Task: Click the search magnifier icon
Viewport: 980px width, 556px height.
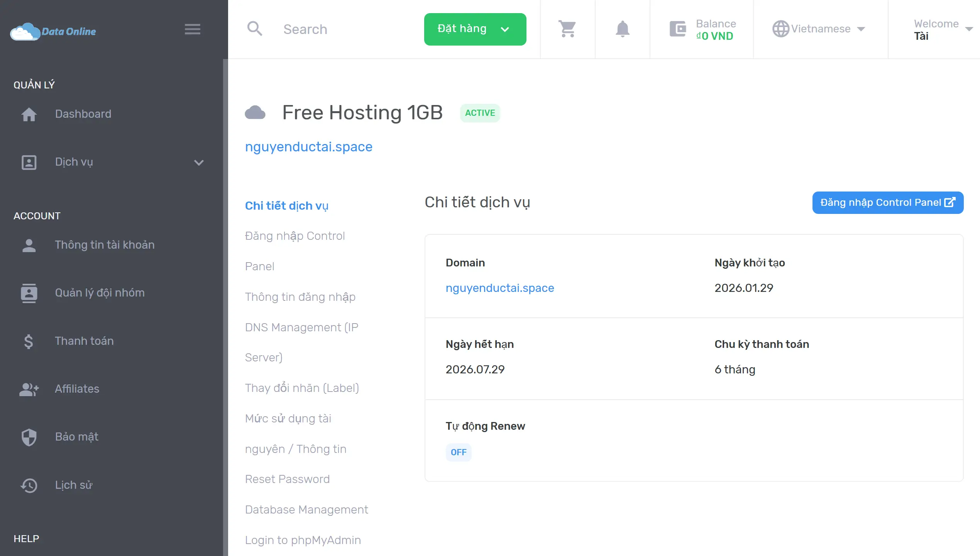Action: tap(255, 29)
